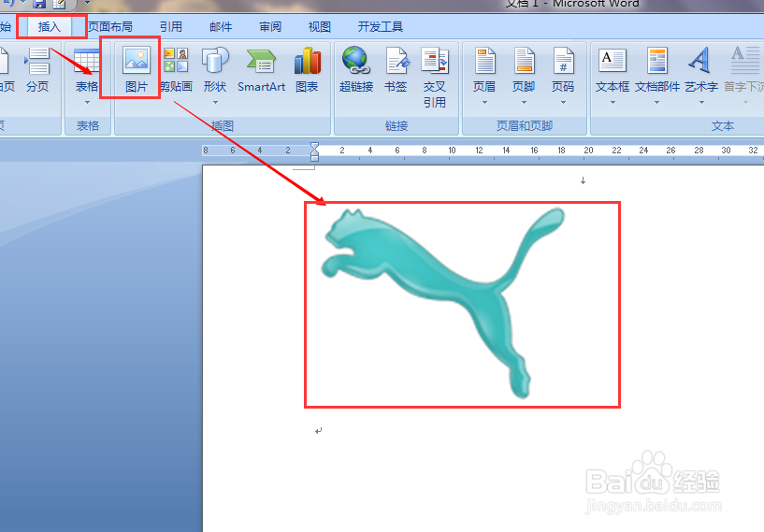
Task: Add a 书签 bookmark
Action: (x=396, y=70)
